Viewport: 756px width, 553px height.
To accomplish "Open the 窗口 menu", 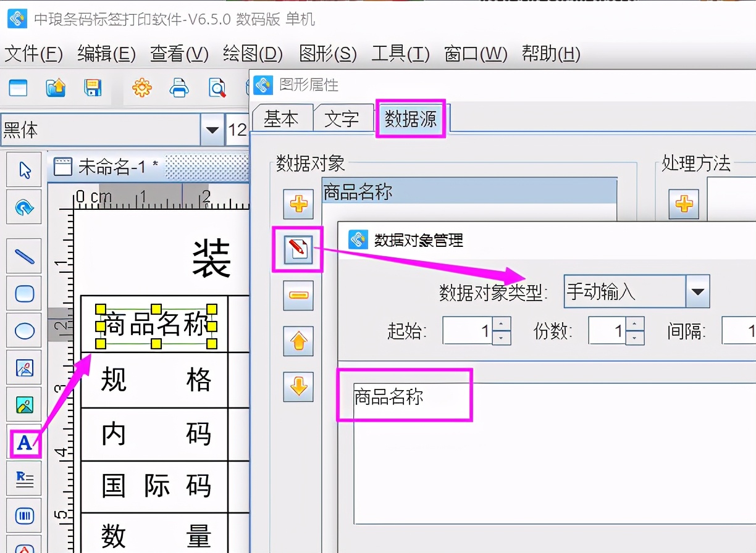I will coord(476,54).
